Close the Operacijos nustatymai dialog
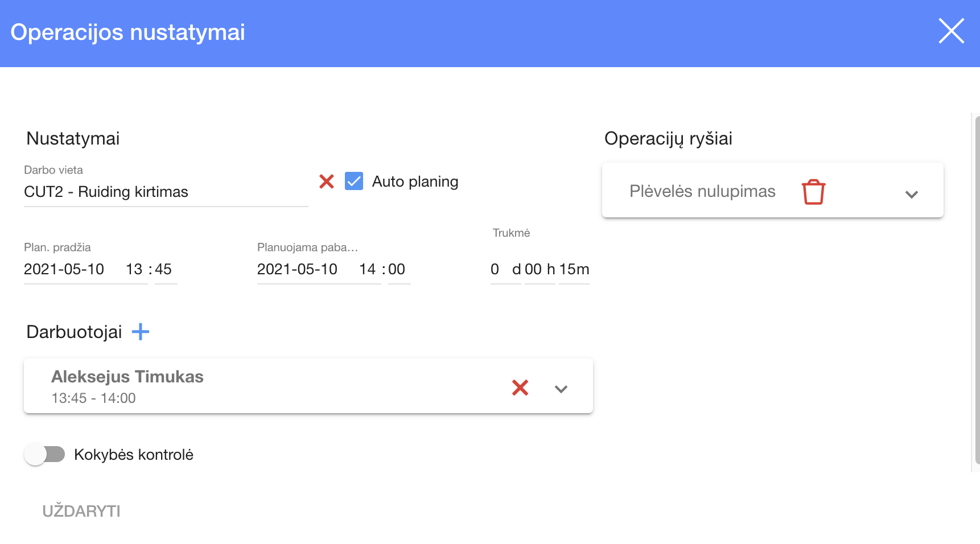The height and width of the screenshot is (544, 980). (951, 31)
